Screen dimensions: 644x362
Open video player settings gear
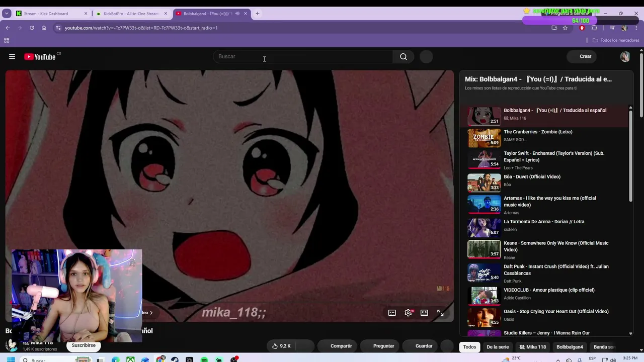pyautogui.click(x=408, y=313)
